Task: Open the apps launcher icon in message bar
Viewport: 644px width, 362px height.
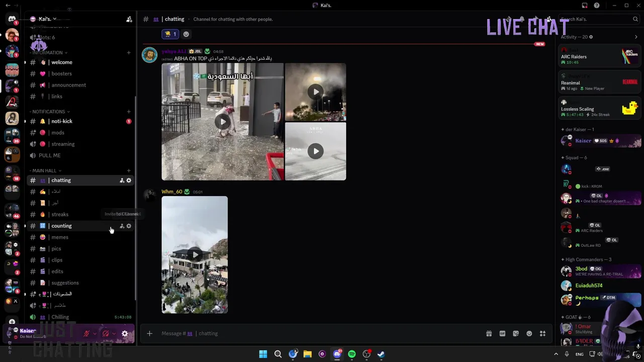Action: pos(543,333)
